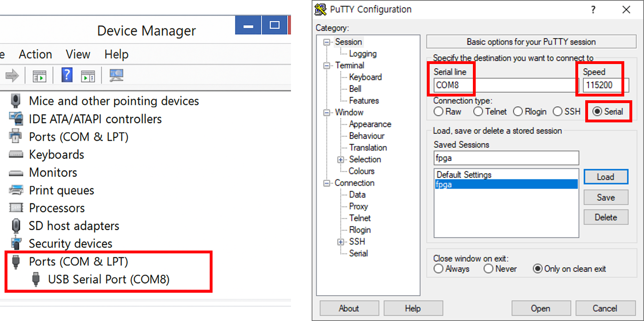
Task: Click the plug icon of Ports row below Security devices
Action: tap(16, 261)
